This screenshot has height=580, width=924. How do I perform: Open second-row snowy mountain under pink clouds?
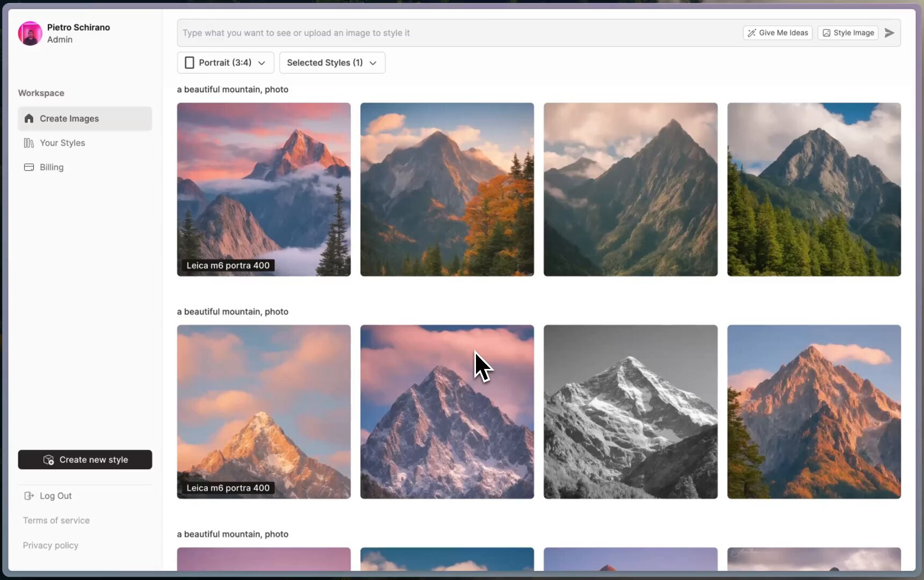[x=447, y=412]
